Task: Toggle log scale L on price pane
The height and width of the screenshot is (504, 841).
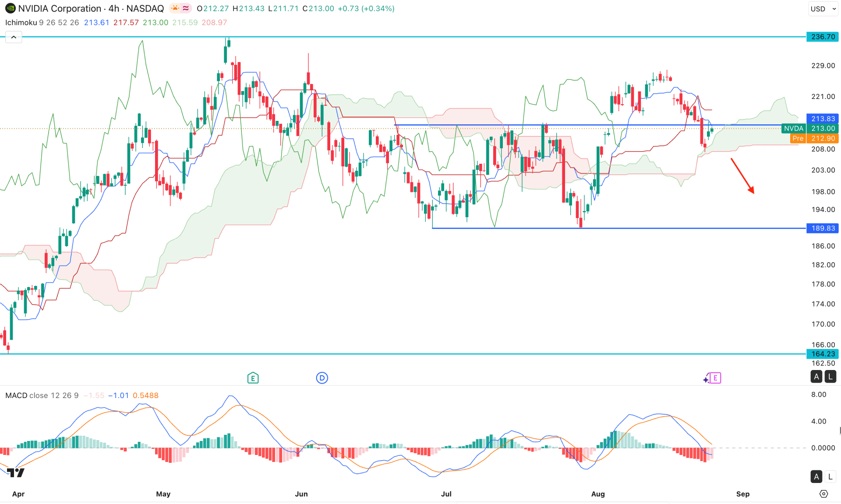Action: pos(830,377)
